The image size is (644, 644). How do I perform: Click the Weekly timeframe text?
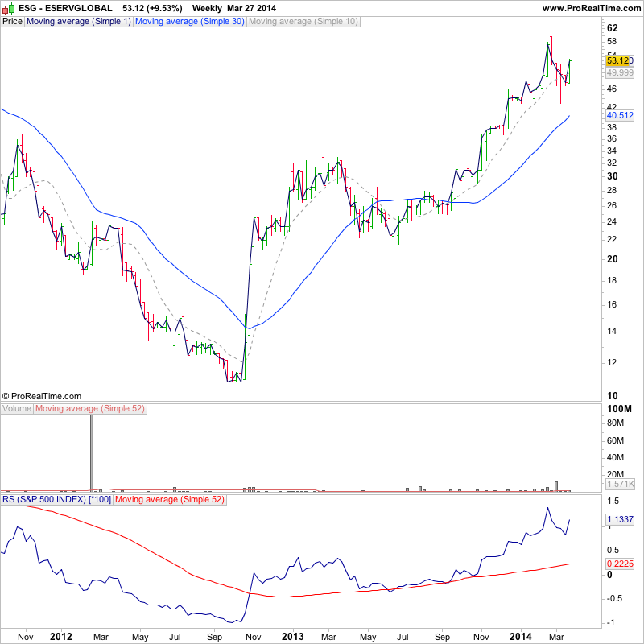point(207,8)
